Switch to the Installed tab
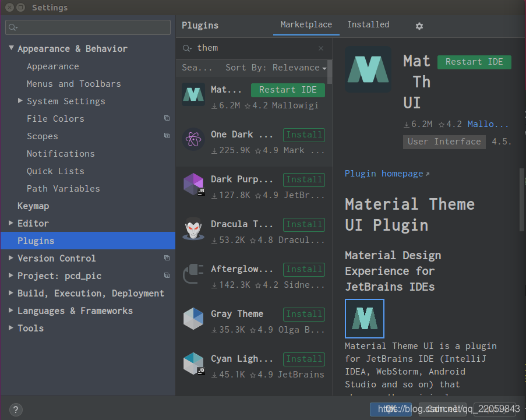The width and height of the screenshot is (526, 420). click(x=368, y=25)
